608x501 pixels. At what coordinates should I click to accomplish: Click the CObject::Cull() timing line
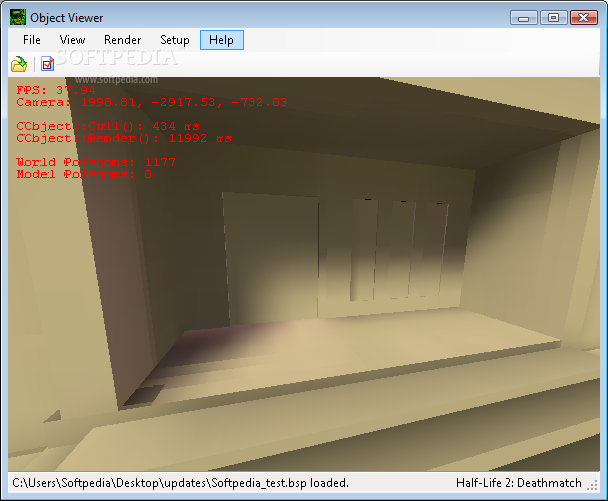tap(108, 126)
